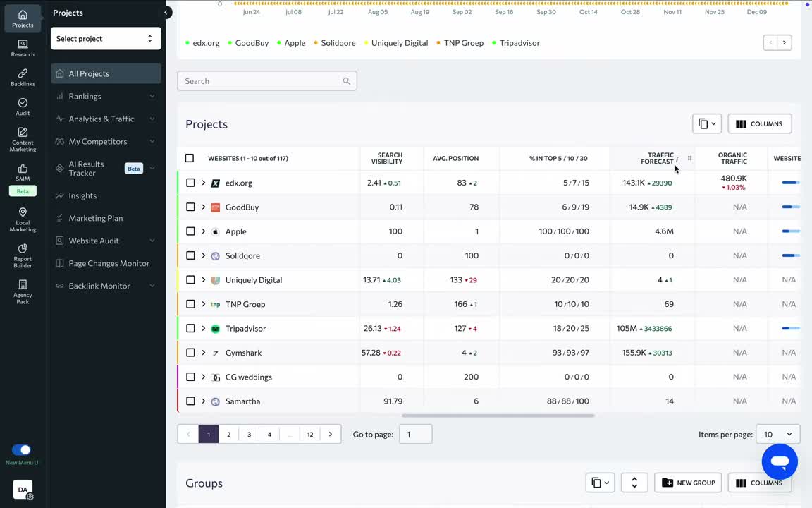Open the live chat bubble
Image resolution: width=812 pixels, height=508 pixels.
pyautogui.click(x=780, y=461)
